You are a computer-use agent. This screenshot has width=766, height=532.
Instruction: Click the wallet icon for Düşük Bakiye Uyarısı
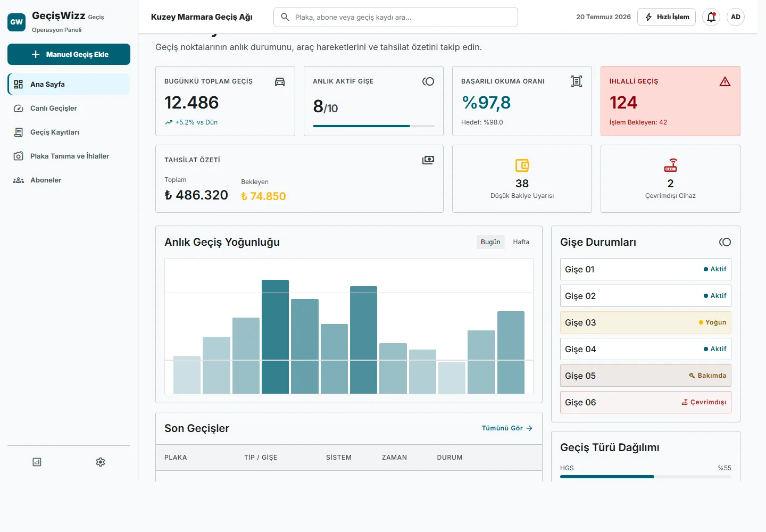522,165
